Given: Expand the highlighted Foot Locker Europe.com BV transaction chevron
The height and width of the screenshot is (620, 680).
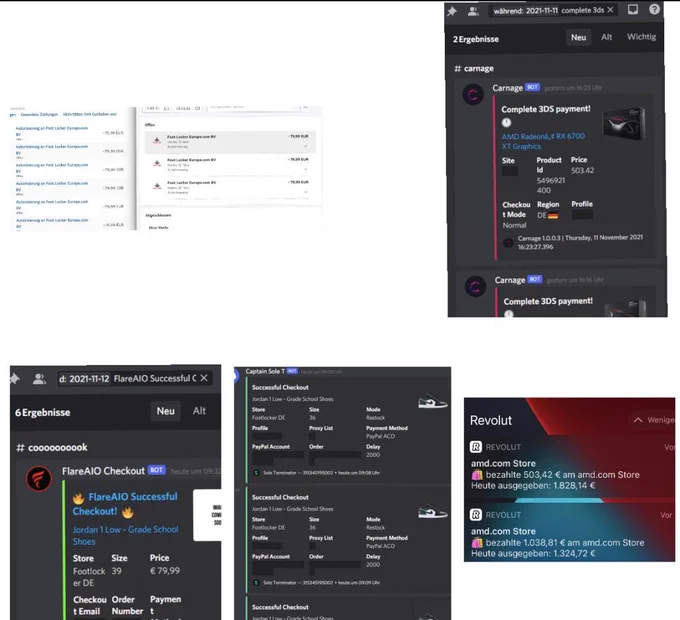Looking at the screenshot, I should coord(305,147).
